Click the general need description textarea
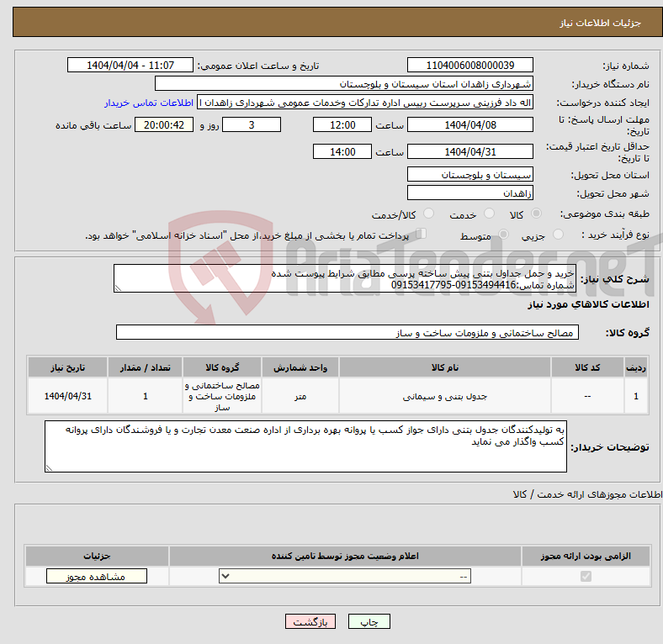Viewport: 663px width, 644px height. [345, 278]
